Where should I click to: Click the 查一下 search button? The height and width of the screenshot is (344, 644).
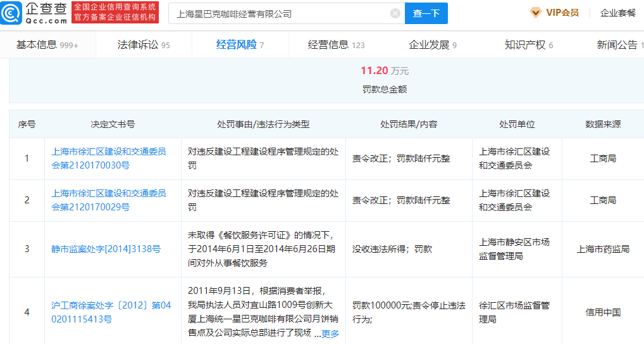click(426, 13)
